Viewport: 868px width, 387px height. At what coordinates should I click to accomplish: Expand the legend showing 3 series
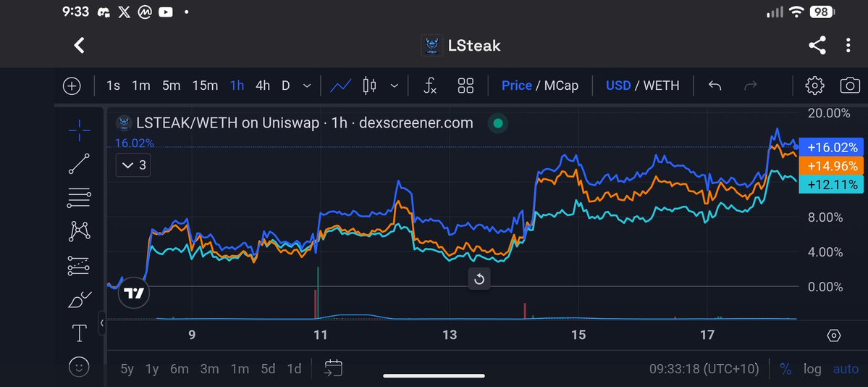(x=133, y=165)
